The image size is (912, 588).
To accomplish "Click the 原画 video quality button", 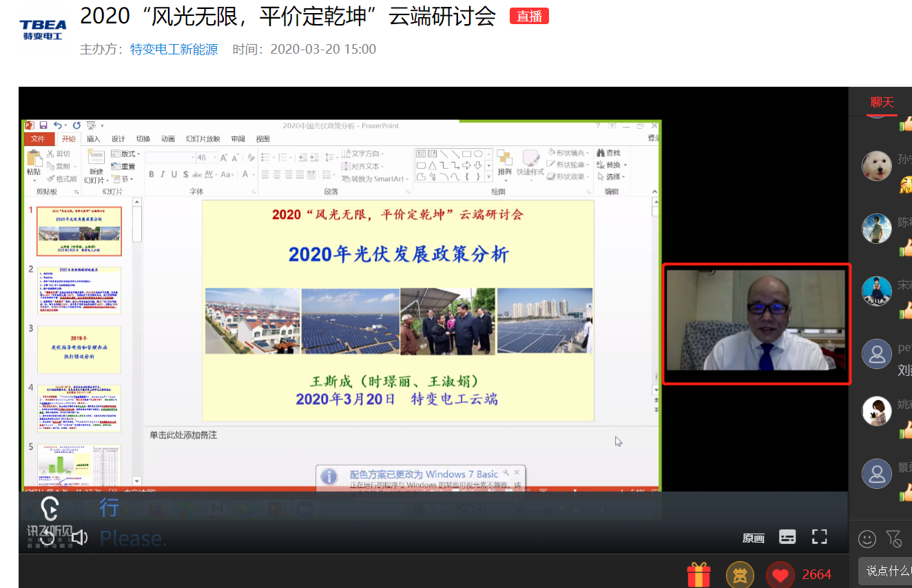I will pyautogui.click(x=753, y=538).
